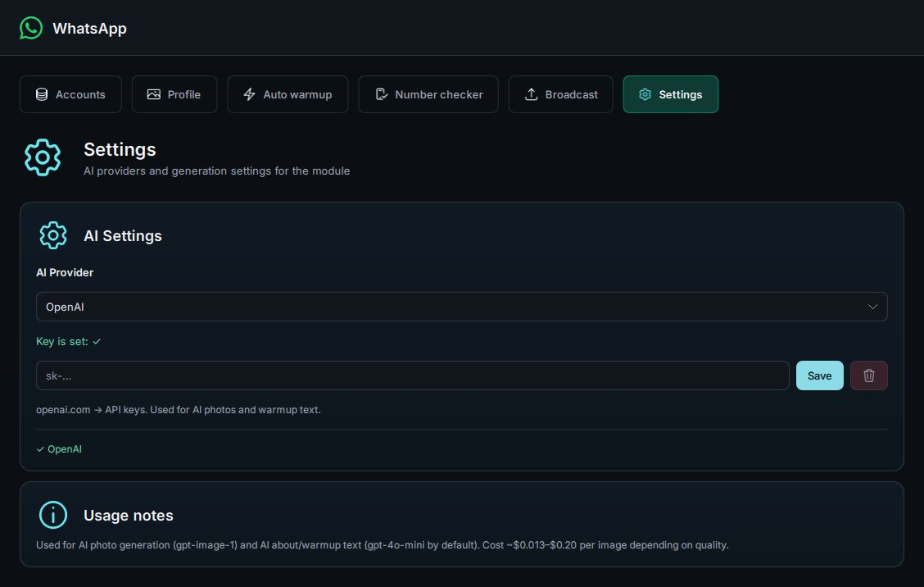
Task: Focus the sk-... API key field
Action: pos(413,375)
